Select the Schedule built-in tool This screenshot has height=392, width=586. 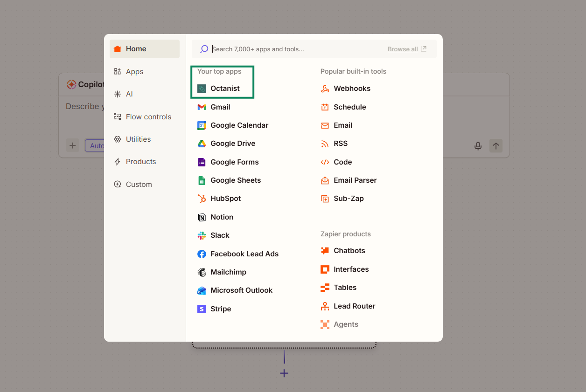click(x=349, y=107)
